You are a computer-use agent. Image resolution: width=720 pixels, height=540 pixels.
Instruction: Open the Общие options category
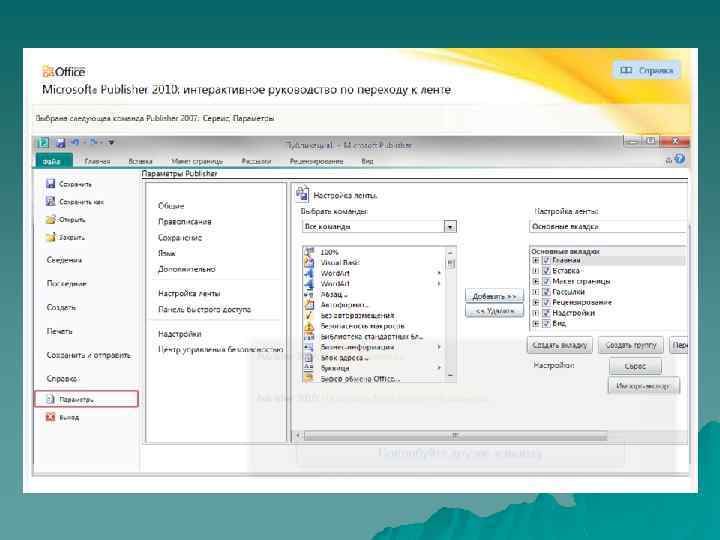pos(171,206)
